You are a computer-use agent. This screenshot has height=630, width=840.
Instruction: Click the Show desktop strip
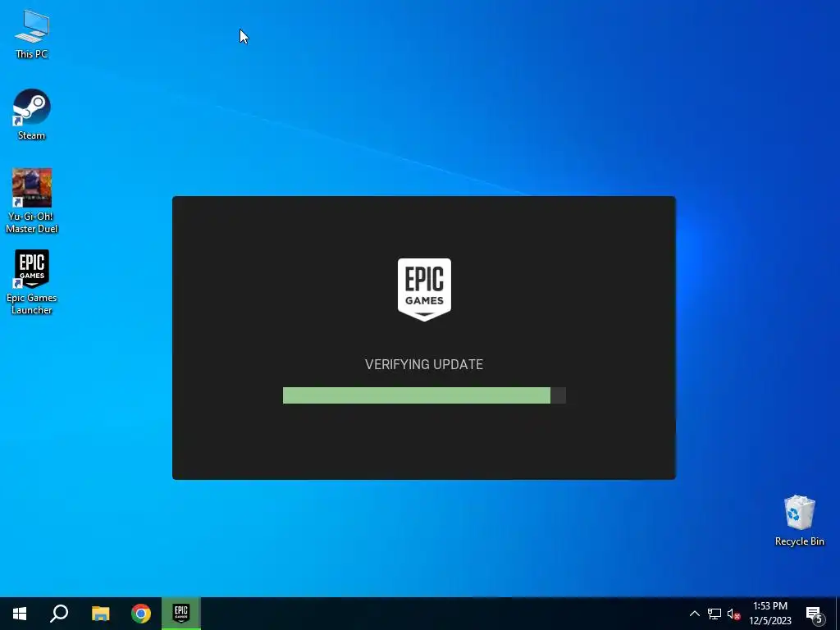point(838,614)
